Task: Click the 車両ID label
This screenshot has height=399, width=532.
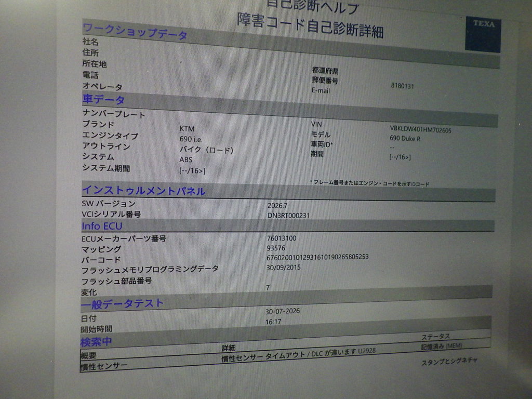Action: point(322,144)
